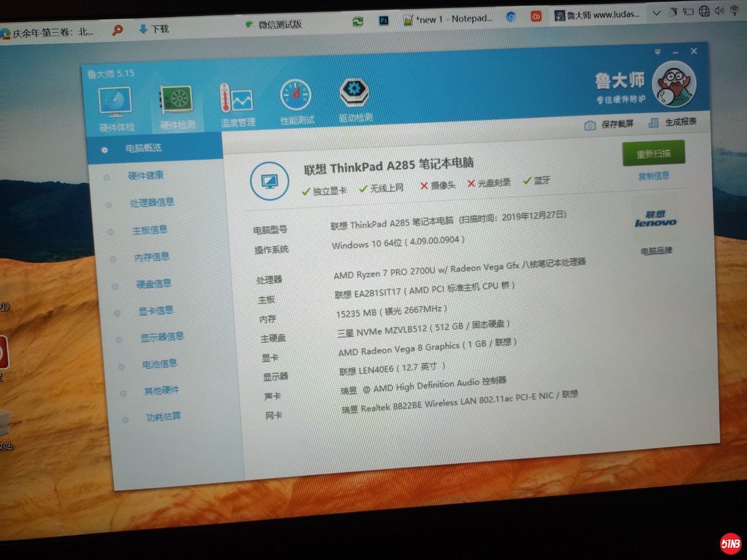The width and height of the screenshot is (747, 560).
Task: Click the 复制信息 copy info link
Action: [x=653, y=176]
